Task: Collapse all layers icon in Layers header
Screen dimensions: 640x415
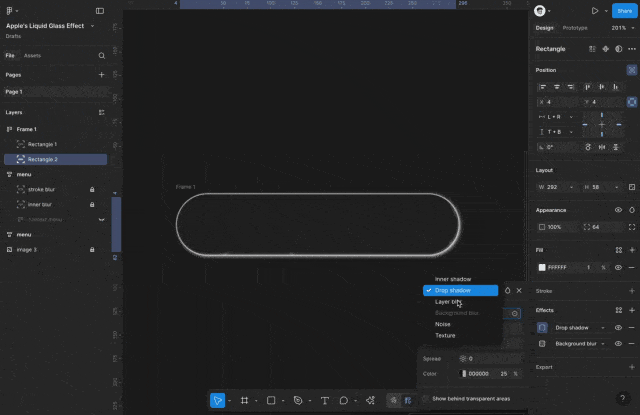Action: [101, 112]
